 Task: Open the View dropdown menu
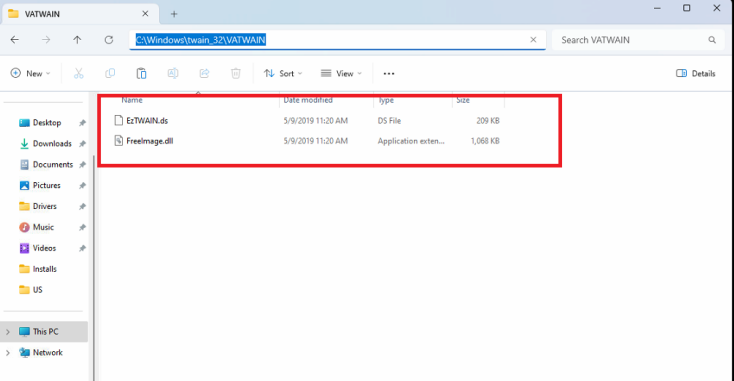point(341,73)
